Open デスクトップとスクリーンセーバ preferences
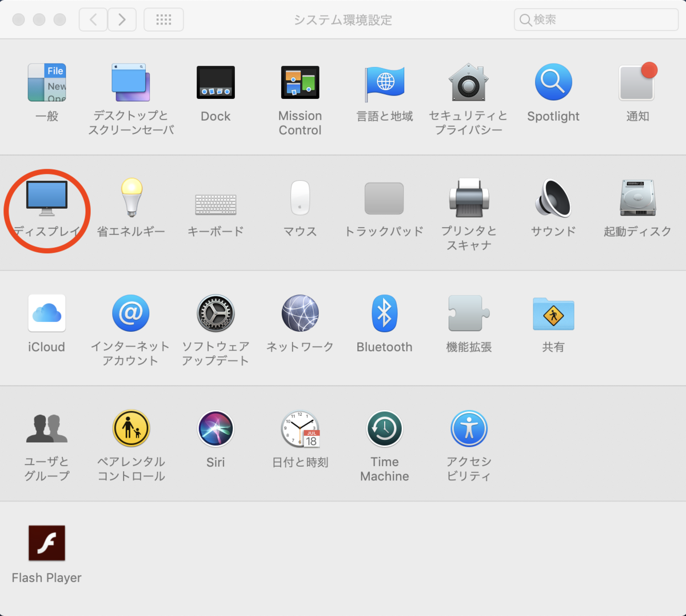This screenshot has height=616, width=686. click(131, 83)
